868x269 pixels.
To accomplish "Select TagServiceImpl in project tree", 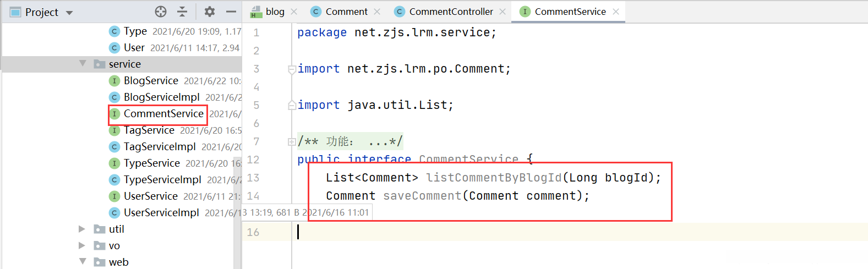I will (160, 147).
